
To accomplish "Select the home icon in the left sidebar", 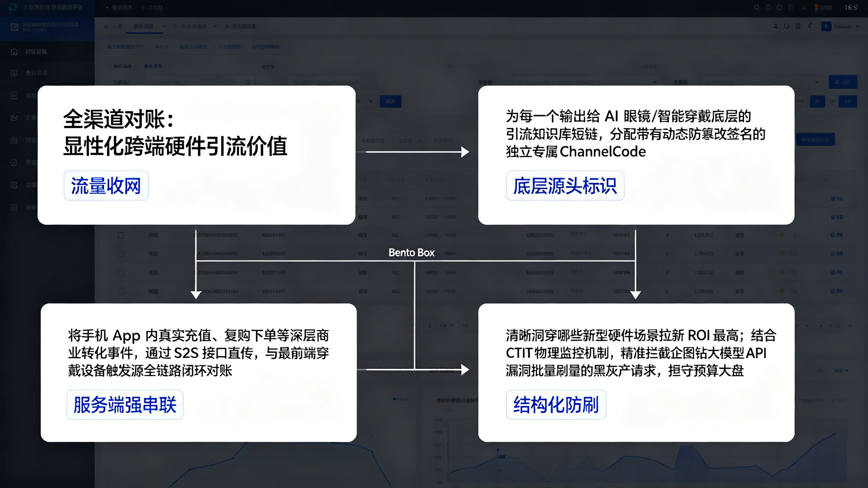I will coord(14,51).
